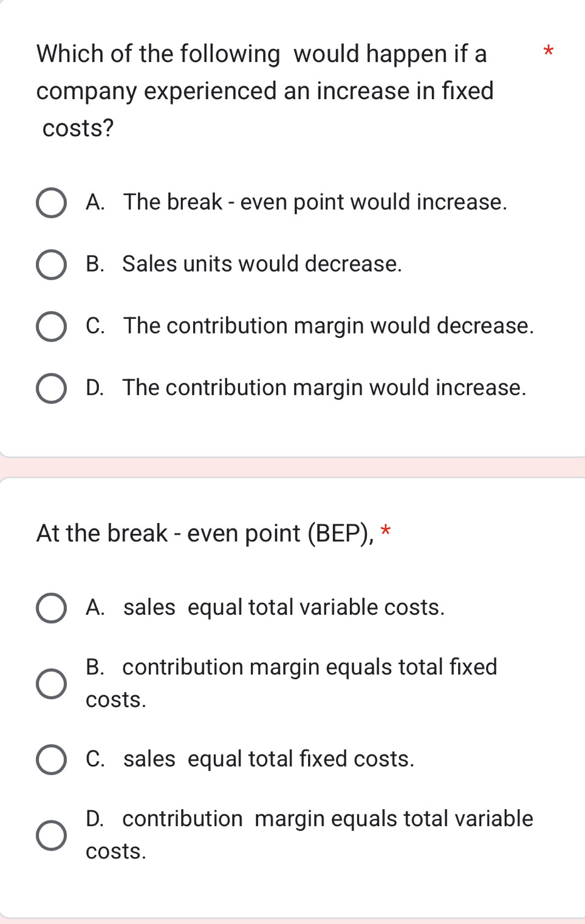
Task: Click the red required asterisk beside the BEP question
Action: (385, 531)
